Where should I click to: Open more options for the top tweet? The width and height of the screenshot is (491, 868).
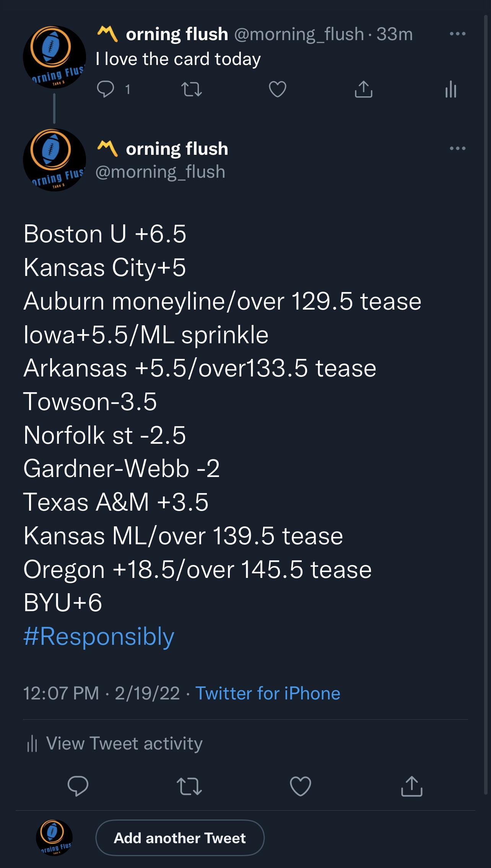[457, 34]
